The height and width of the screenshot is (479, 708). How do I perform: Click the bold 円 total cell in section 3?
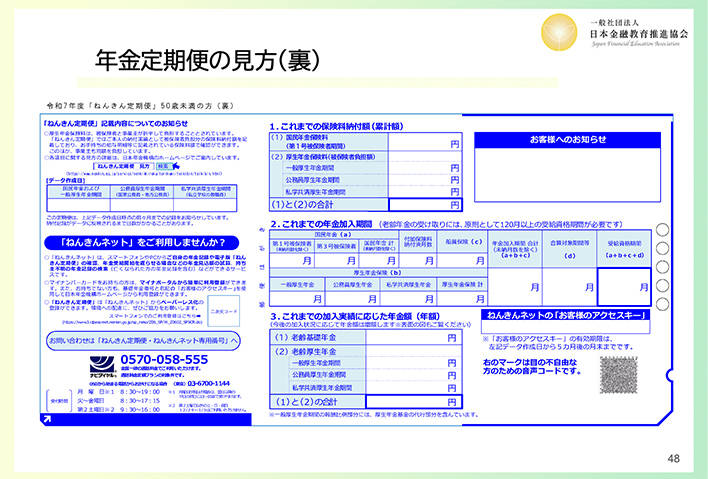click(x=414, y=401)
